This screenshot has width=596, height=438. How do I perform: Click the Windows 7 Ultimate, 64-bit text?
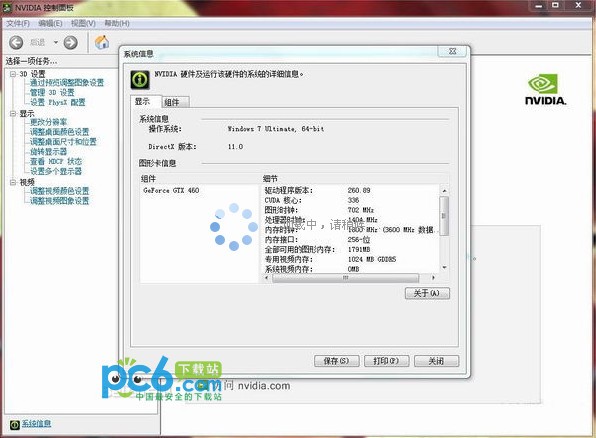[x=276, y=129]
